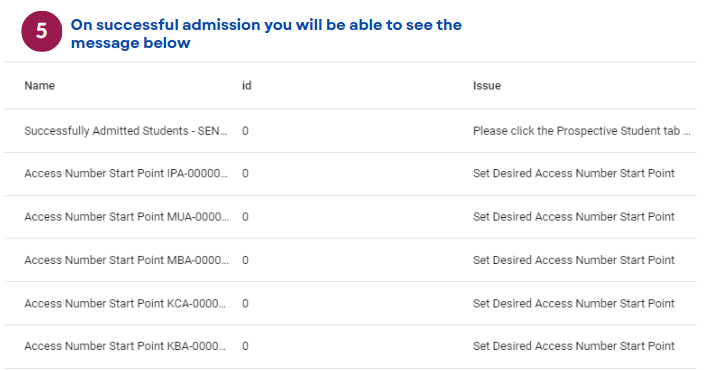Click the MUA row issue text
The height and width of the screenshot is (370, 708).
[x=573, y=217]
